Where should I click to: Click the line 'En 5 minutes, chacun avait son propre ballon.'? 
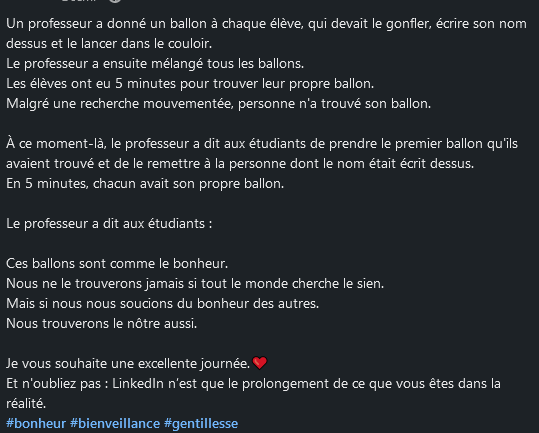coord(145,184)
